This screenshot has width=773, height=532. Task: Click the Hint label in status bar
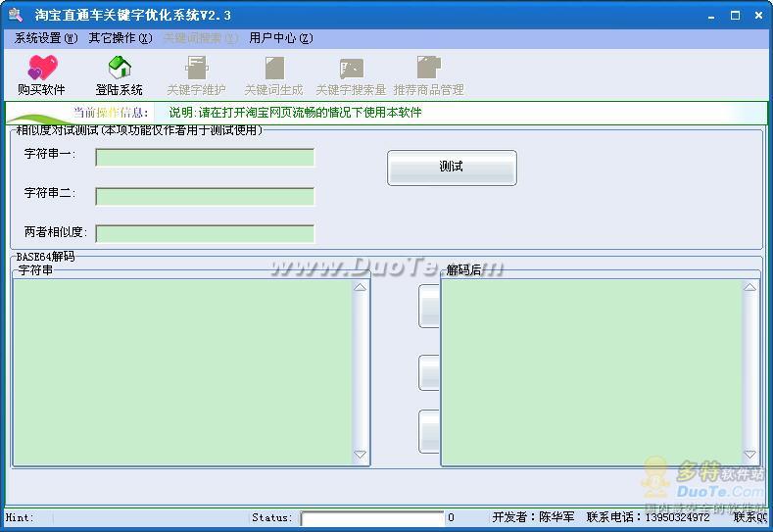pos(20,517)
